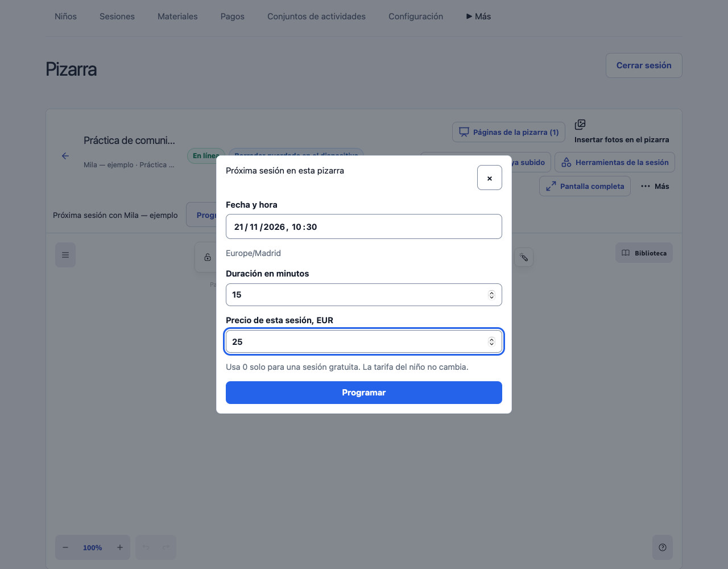
Task: Go to the Niños section
Action: pos(65,17)
